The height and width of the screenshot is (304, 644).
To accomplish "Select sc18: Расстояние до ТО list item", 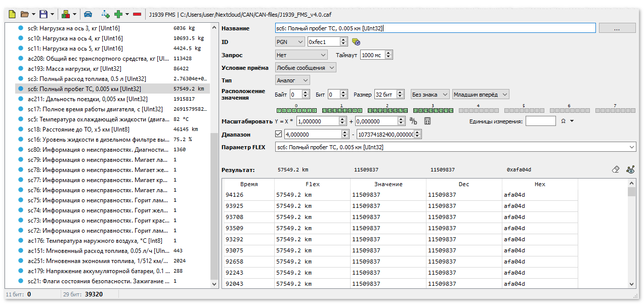I will (86, 129).
